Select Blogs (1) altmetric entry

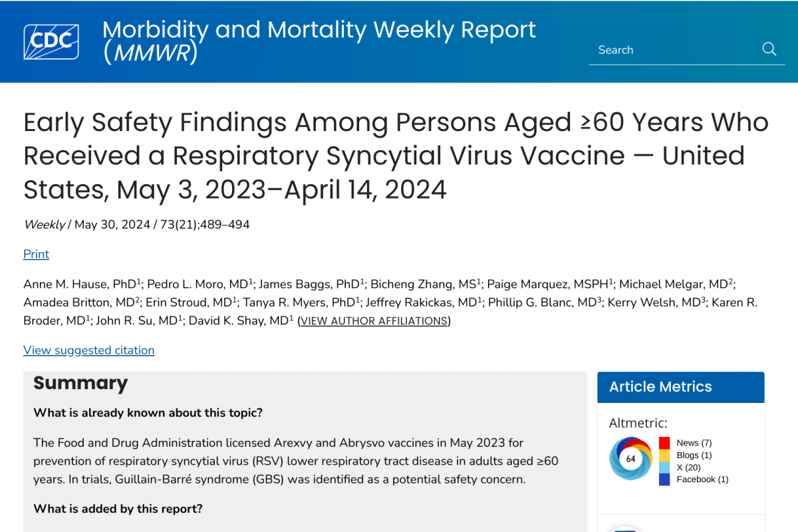694,455
